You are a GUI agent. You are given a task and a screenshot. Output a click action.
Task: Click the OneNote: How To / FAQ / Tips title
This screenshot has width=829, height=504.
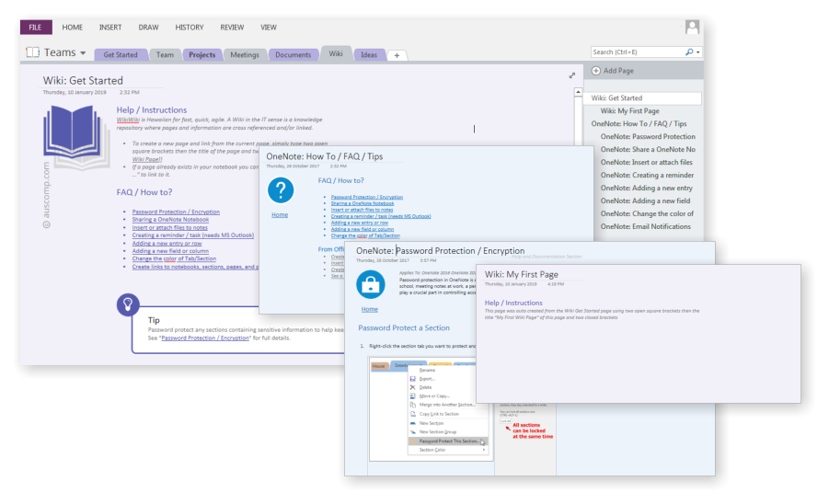point(325,156)
